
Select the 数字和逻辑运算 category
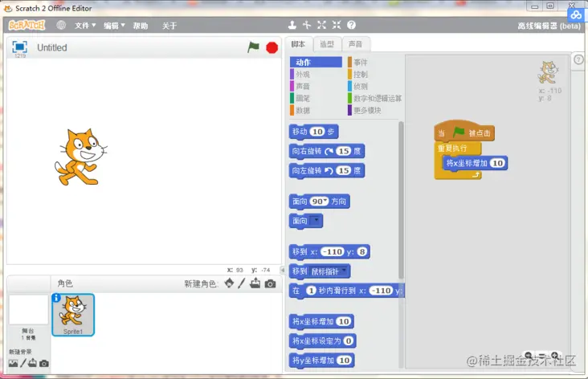tap(374, 98)
